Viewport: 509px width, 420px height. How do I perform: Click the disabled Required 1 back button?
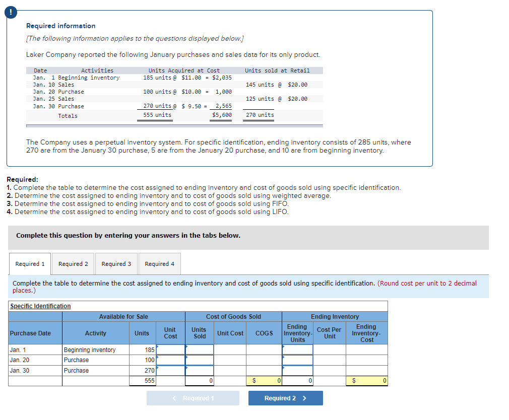pyautogui.click(x=193, y=398)
